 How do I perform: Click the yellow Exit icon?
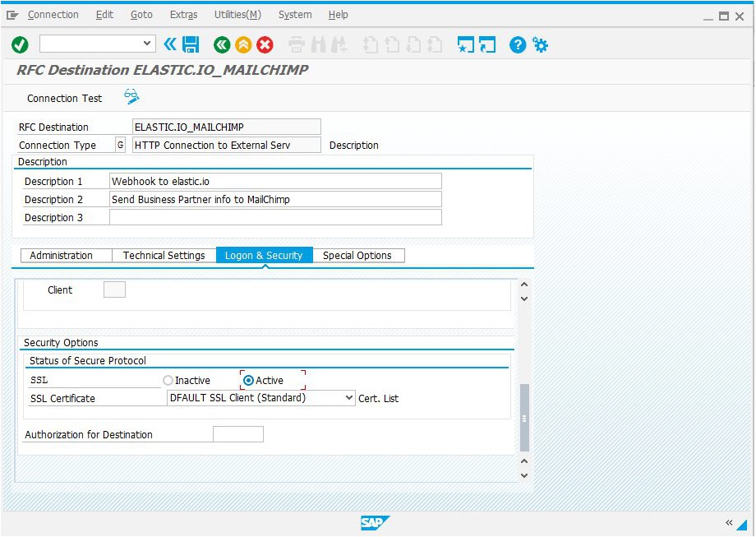coord(243,45)
